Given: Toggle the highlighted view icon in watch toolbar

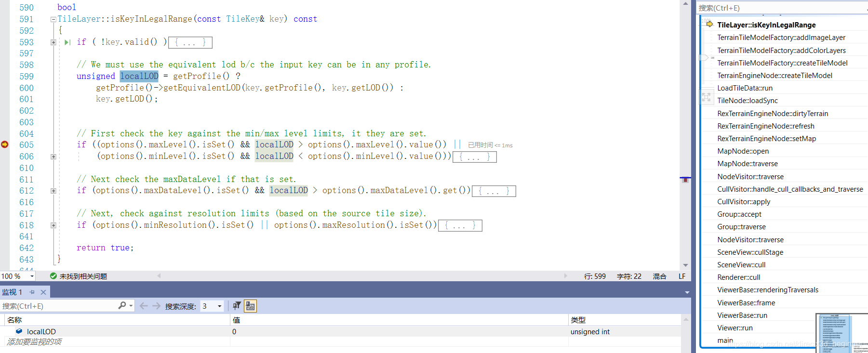Looking at the screenshot, I should tap(250, 306).
